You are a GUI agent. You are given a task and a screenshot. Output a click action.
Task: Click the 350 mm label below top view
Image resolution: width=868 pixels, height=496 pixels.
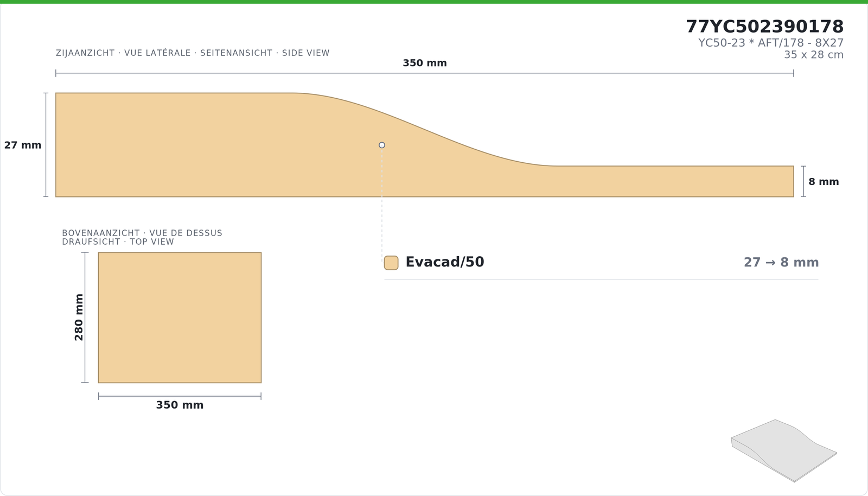point(180,405)
